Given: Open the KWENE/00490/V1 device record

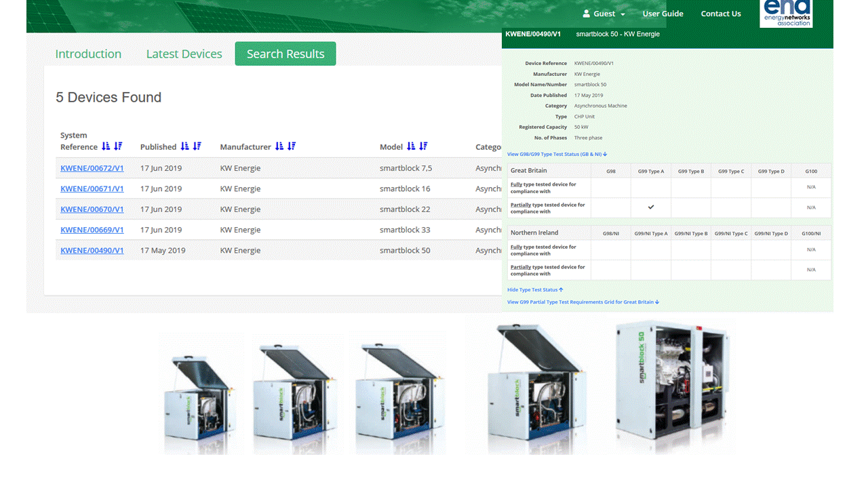Looking at the screenshot, I should pos(92,250).
